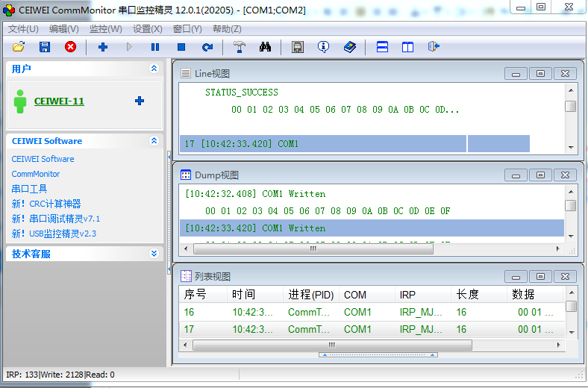Collapse the CEIWEI Software sidebar section
Viewport: 588px width, 388px height.
click(x=154, y=140)
